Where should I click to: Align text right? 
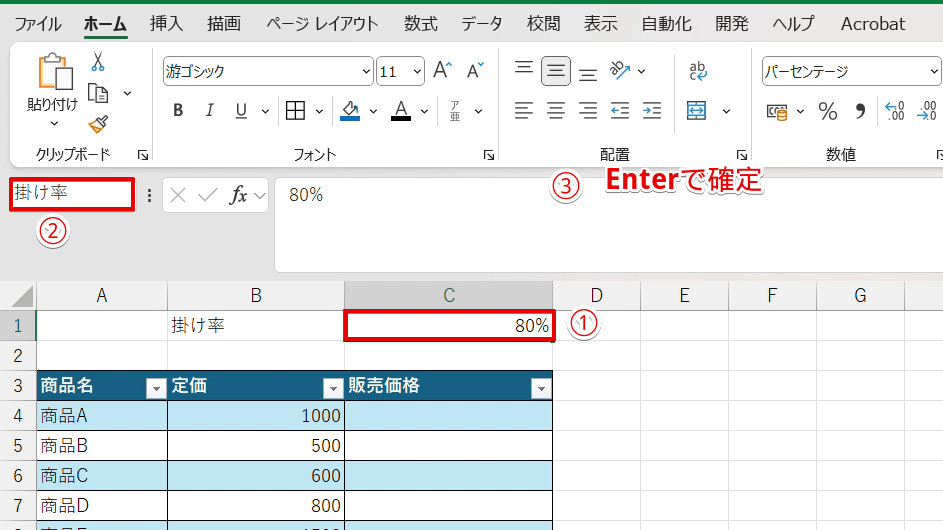click(x=588, y=111)
